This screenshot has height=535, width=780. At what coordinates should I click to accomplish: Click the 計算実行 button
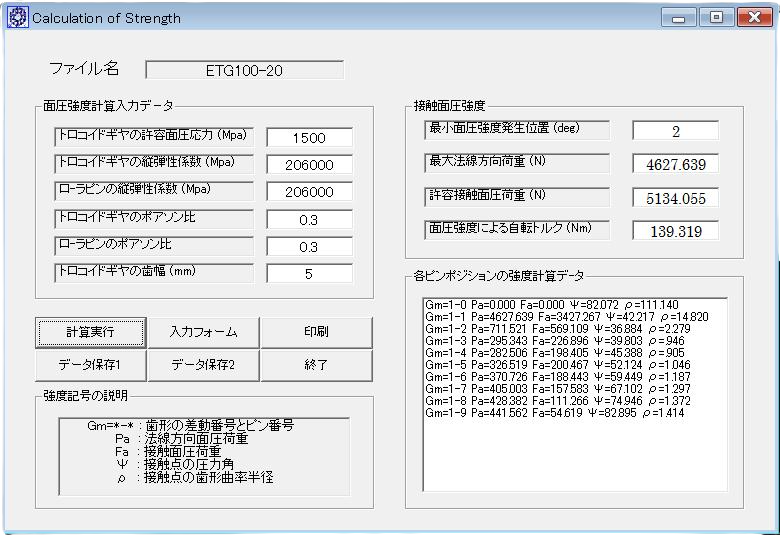[91, 332]
